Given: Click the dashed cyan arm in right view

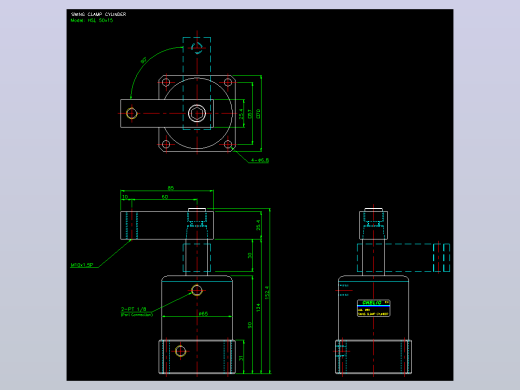Looking at the screenshot, I should 403,258.
